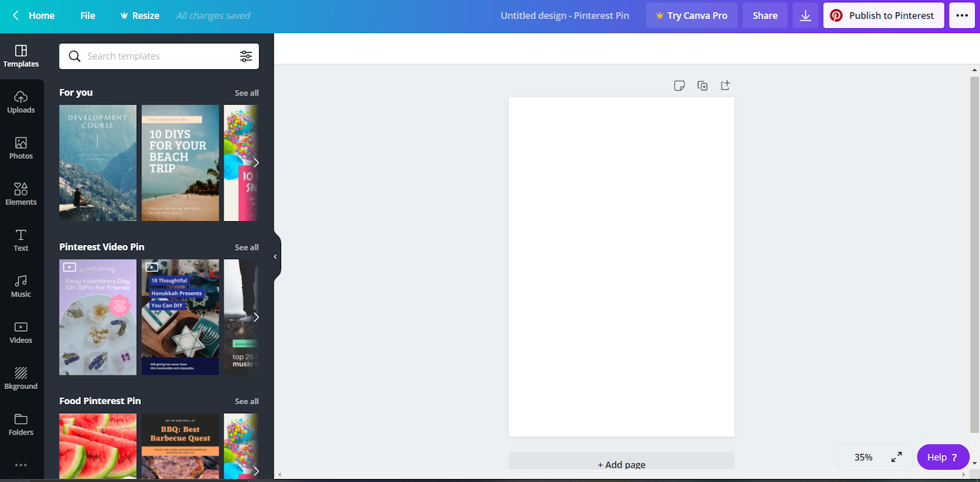This screenshot has width=980, height=482.
Task: Click the Pinterest Video Pin heading
Action: pyautogui.click(x=102, y=247)
